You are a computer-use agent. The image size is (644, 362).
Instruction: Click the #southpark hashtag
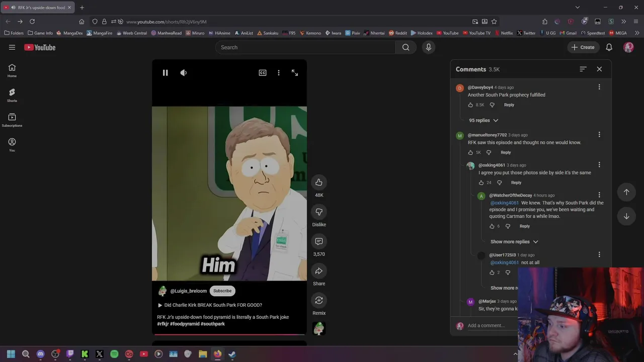(x=213, y=324)
